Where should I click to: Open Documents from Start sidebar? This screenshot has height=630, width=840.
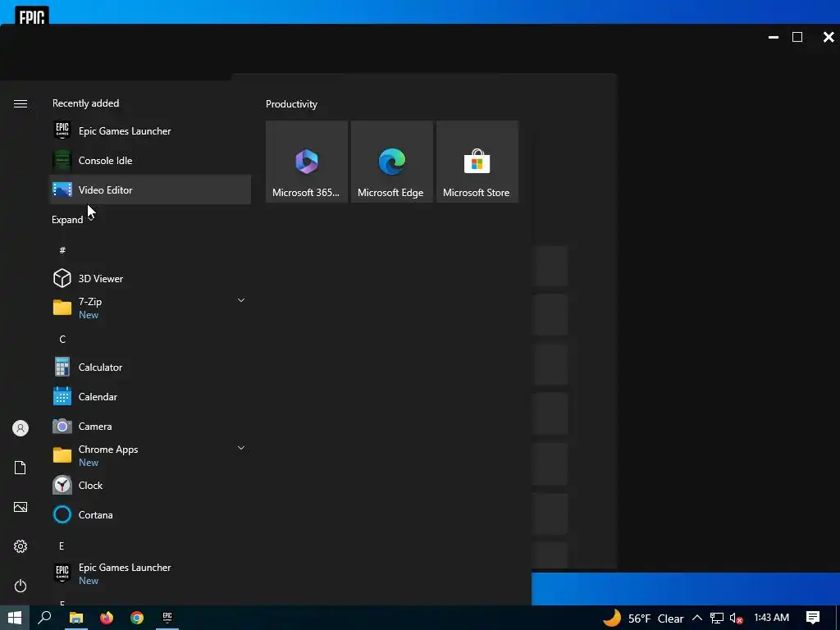click(x=21, y=468)
